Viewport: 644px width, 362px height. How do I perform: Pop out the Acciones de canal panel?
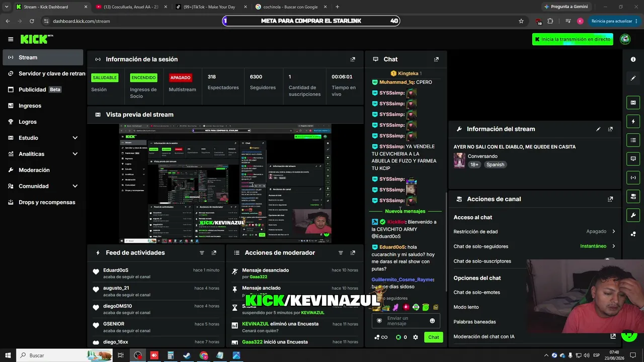pos(610,199)
